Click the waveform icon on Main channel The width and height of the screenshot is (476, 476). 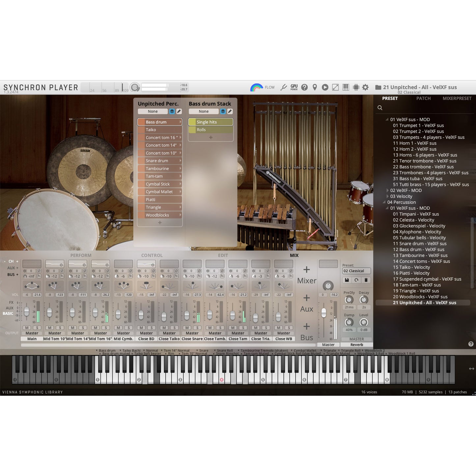tap(39, 276)
